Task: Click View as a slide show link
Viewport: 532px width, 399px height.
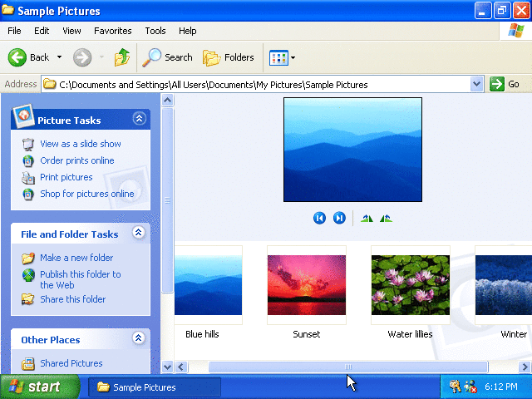Action: coord(81,144)
